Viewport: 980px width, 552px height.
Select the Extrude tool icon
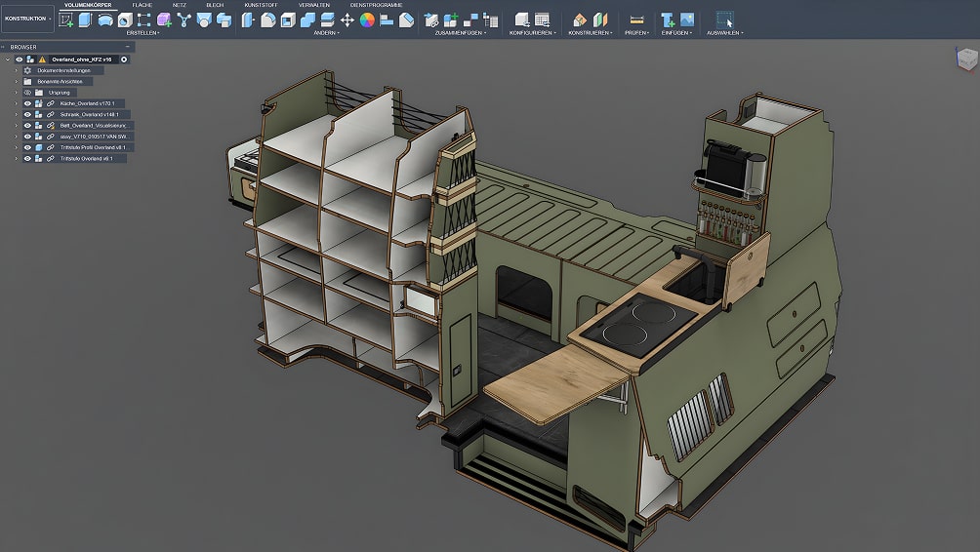click(x=86, y=20)
